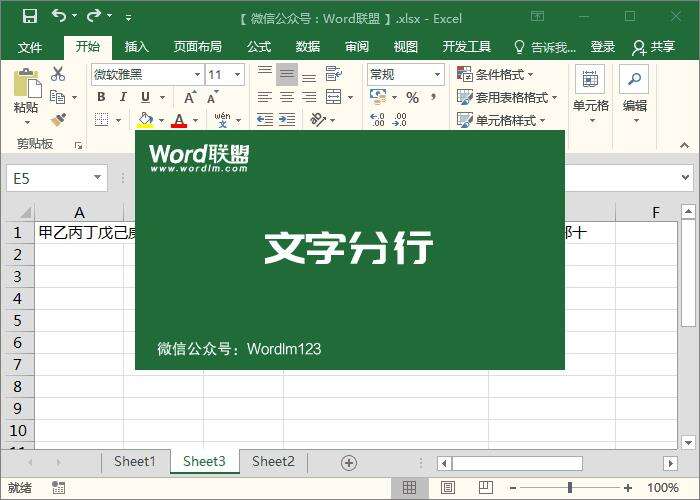
Task: Toggle Italic formatting
Action: (x=123, y=97)
